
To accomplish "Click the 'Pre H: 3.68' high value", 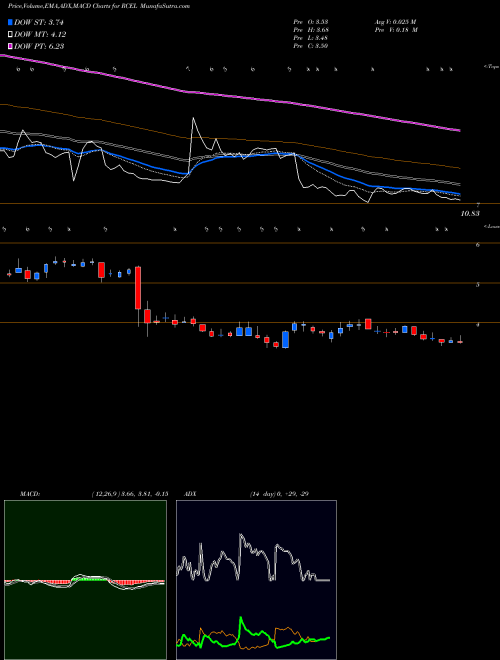I will pyautogui.click(x=311, y=30).
